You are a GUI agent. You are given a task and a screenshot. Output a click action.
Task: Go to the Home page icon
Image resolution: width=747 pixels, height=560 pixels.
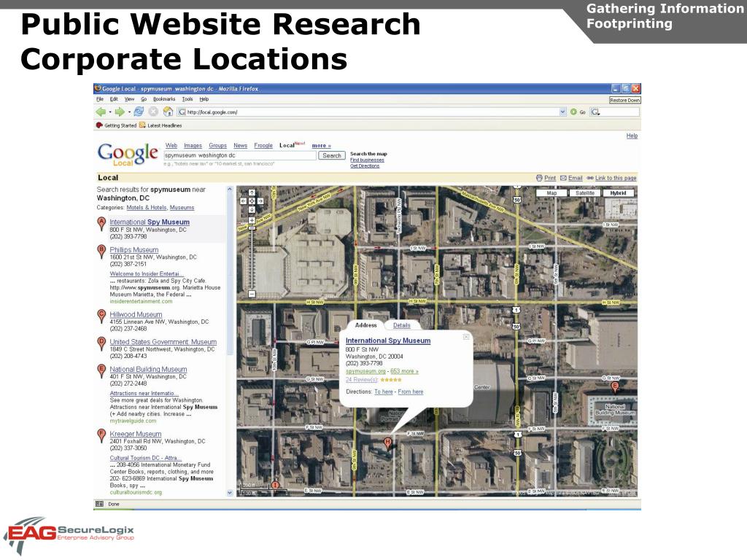168,112
